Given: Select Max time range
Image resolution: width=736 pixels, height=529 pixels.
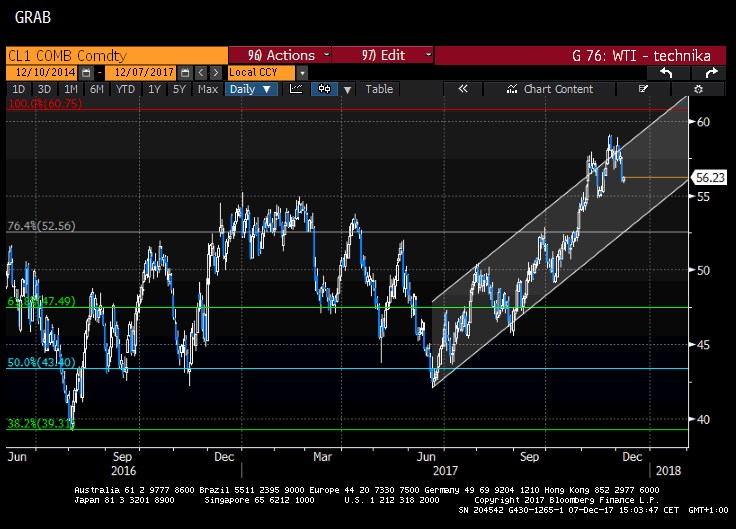Looking at the screenshot, I should [x=207, y=89].
